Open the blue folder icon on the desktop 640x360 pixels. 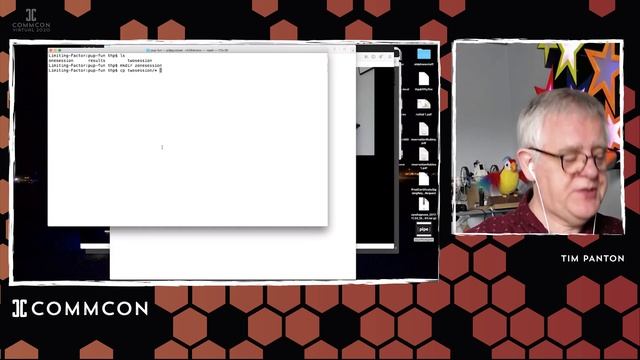pos(424,54)
